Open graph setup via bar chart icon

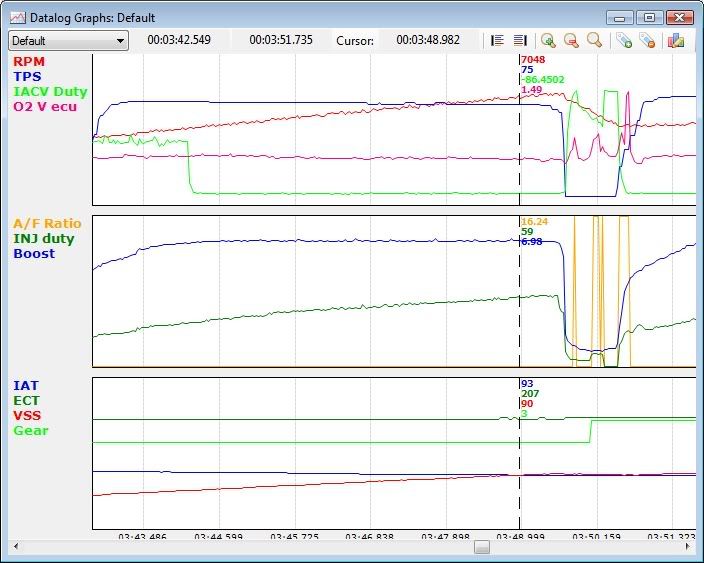click(x=676, y=40)
